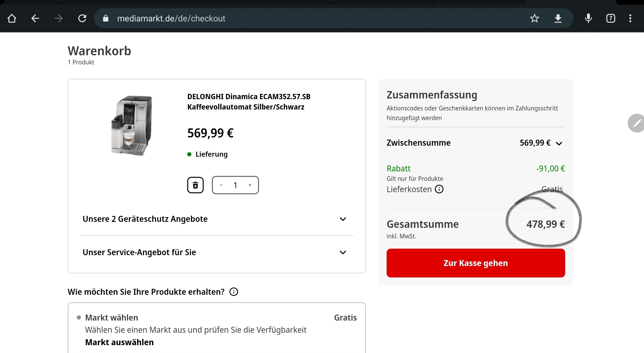This screenshot has width=644, height=353.
Task: Click the Zur Kasse gehen button
Action: tap(475, 263)
